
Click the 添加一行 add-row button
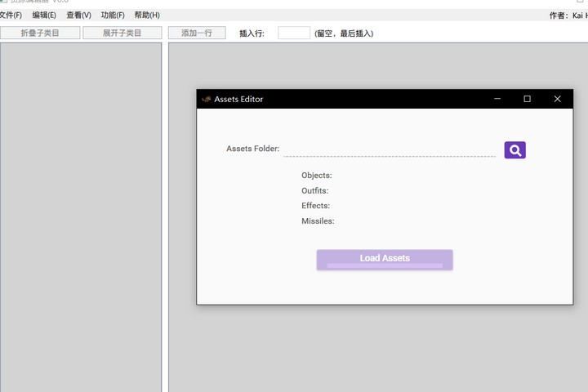197,33
